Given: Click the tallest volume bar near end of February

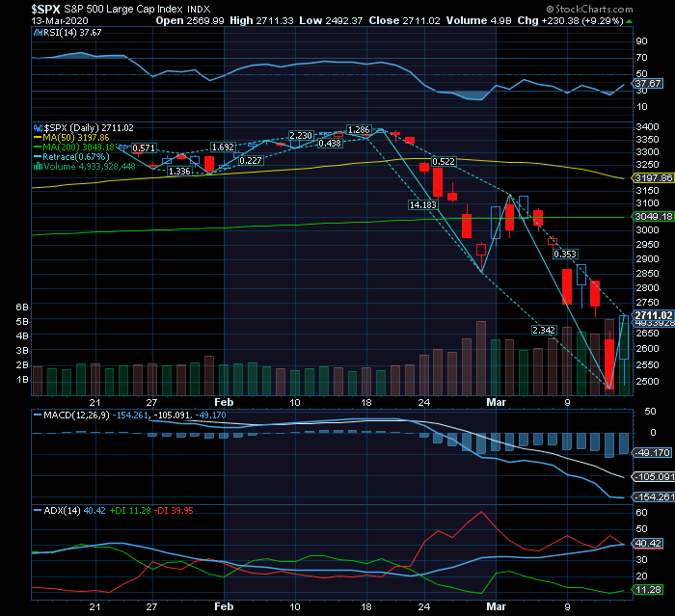Looking at the screenshot, I should (x=481, y=359).
